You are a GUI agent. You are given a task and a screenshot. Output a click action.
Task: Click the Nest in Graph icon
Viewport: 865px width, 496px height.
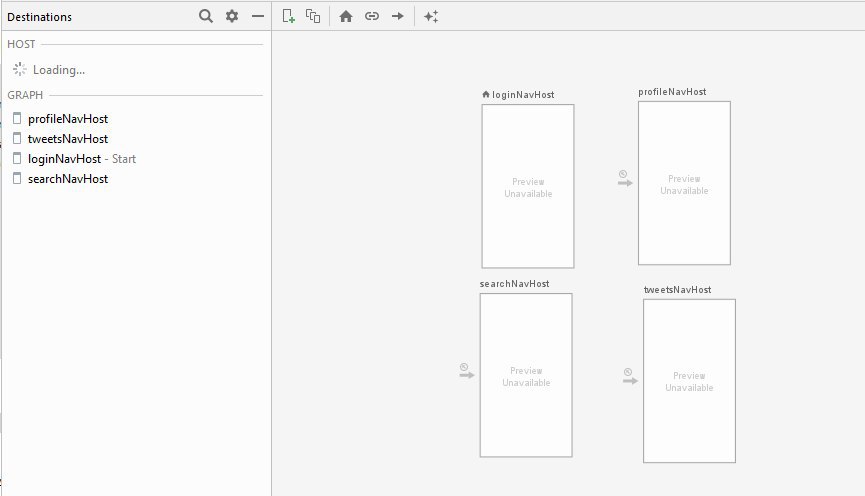click(x=313, y=16)
